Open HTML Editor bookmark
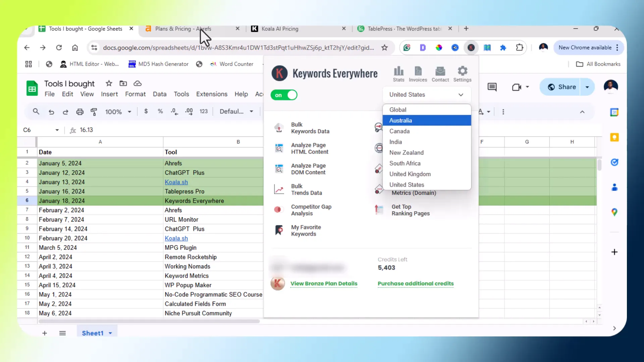The image size is (644, 362). coord(89,64)
